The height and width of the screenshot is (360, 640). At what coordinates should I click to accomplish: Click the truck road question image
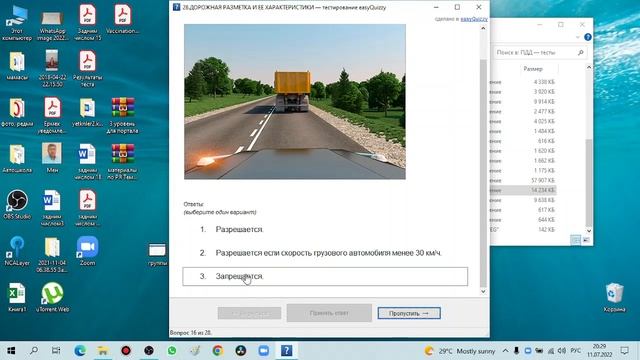tap(295, 102)
